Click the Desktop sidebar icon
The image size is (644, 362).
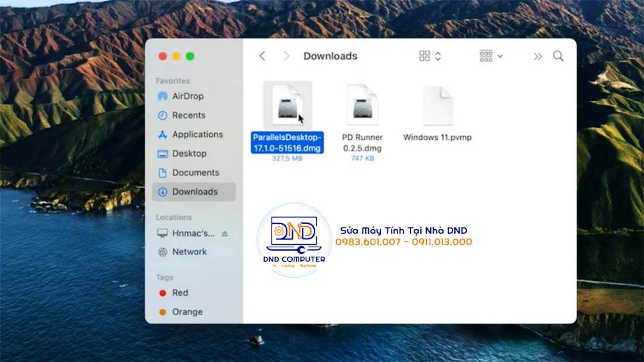click(163, 154)
